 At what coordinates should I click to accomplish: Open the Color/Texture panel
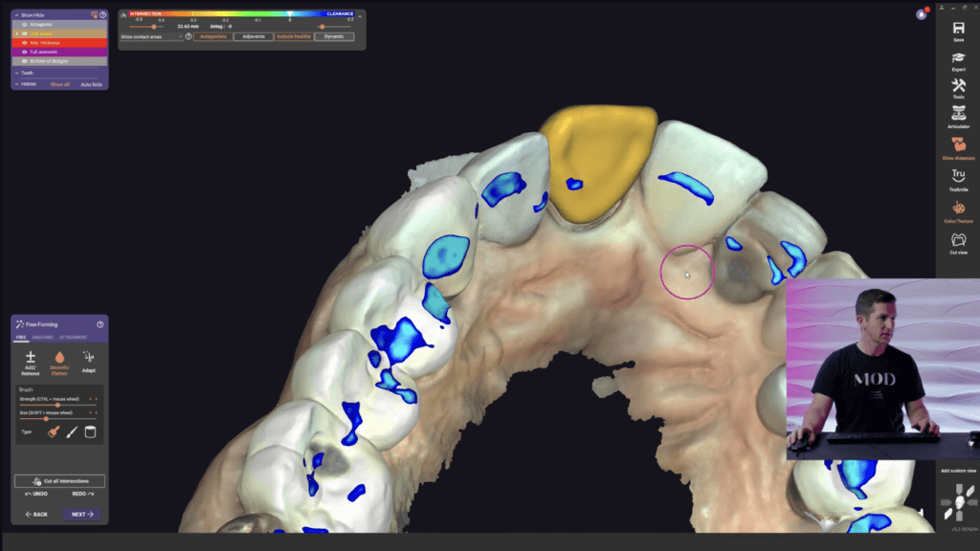[x=956, y=210]
